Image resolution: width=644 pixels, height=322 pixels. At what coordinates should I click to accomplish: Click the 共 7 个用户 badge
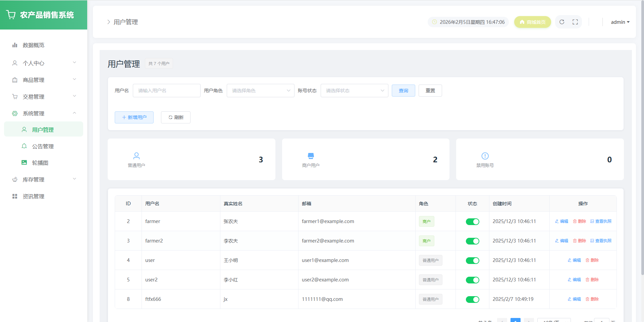point(159,63)
